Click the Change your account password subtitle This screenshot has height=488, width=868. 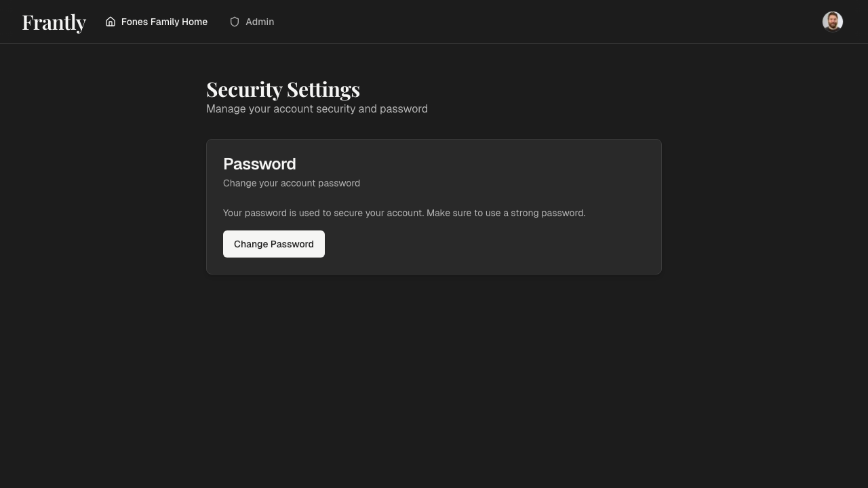[x=292, y=183]
